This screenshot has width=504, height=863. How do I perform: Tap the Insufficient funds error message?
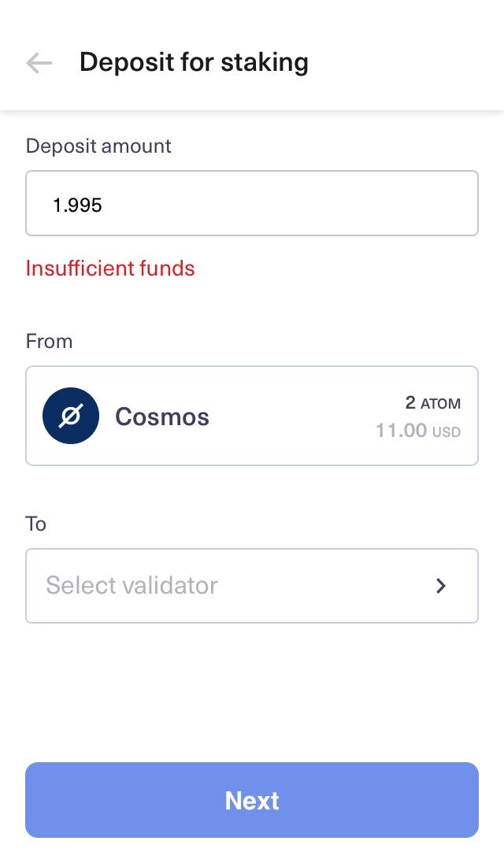coord(110,268)
